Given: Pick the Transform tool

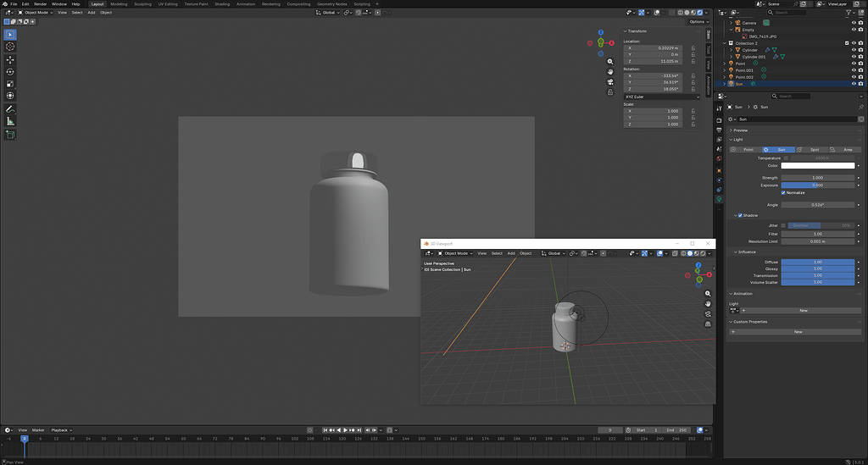Looking at the screenshot, I should [10, 97].
